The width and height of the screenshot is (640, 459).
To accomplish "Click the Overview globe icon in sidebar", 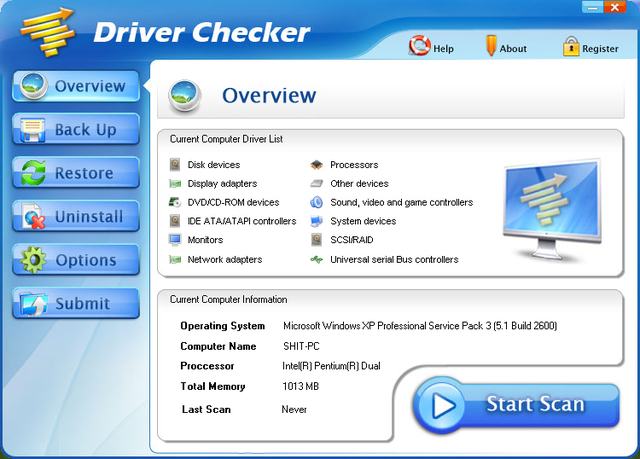I will [33, 86].
